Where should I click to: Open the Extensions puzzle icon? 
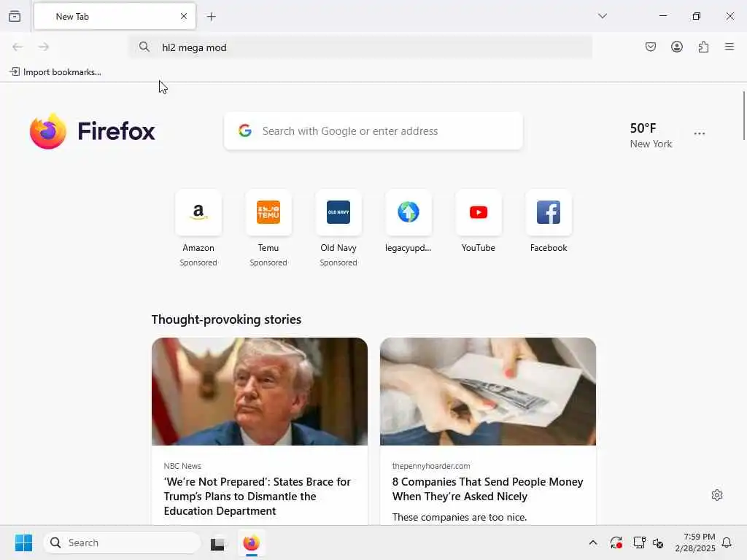point(703,47)
